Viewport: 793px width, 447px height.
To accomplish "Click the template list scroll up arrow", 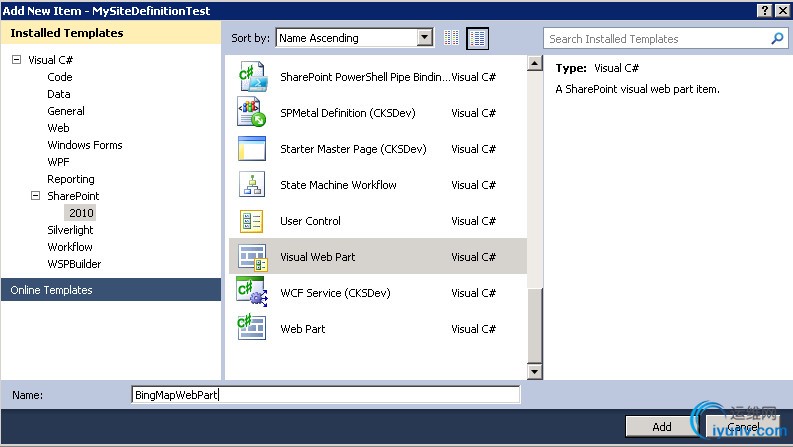I will tap(535, 63).
